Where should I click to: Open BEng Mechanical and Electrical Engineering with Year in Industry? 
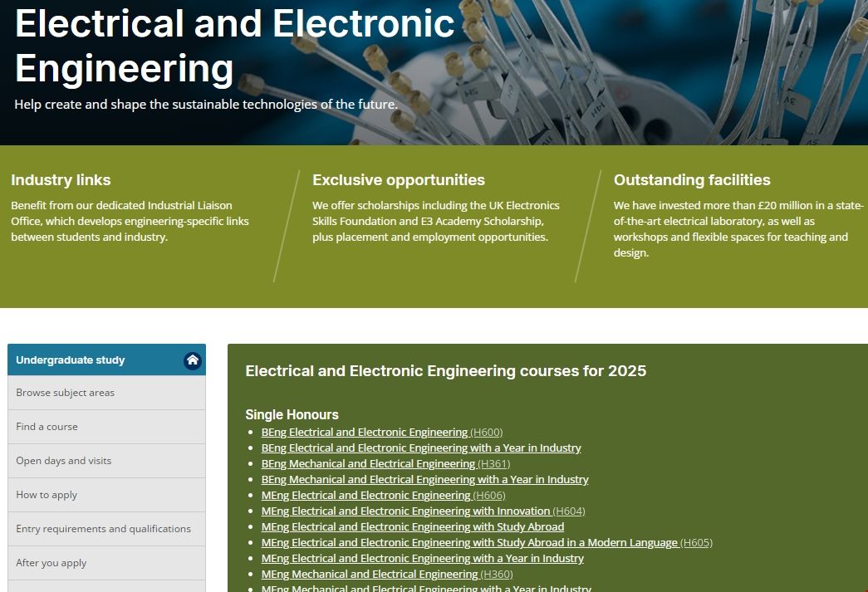tap(424, 479)
